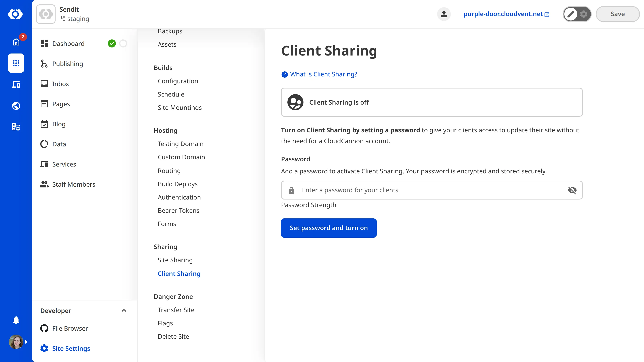This screenshot has height=362, width=644.
Task: Open the Home panel with notification badge
Action: (16, 42)
